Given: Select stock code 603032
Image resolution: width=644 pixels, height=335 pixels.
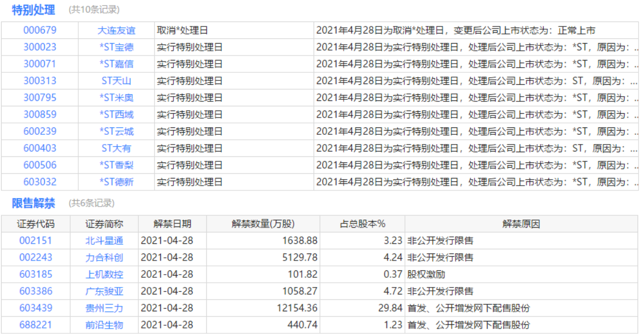Looking at the screenshot, I should (40, 182).
